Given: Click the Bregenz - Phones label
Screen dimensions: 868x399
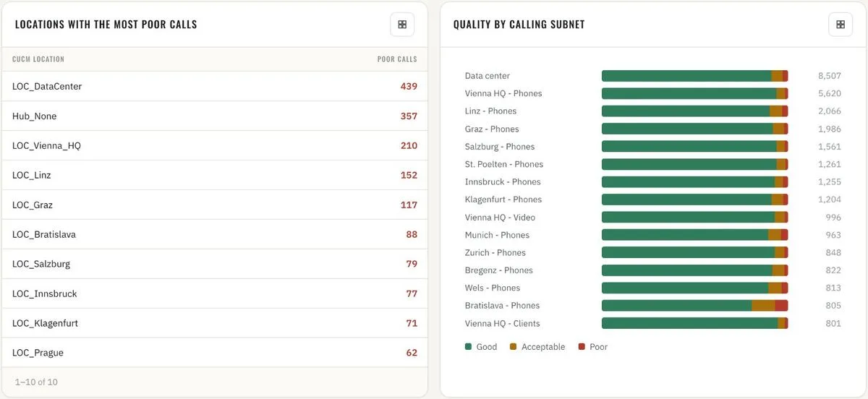Looking at the screenshot, I should 499,270.
